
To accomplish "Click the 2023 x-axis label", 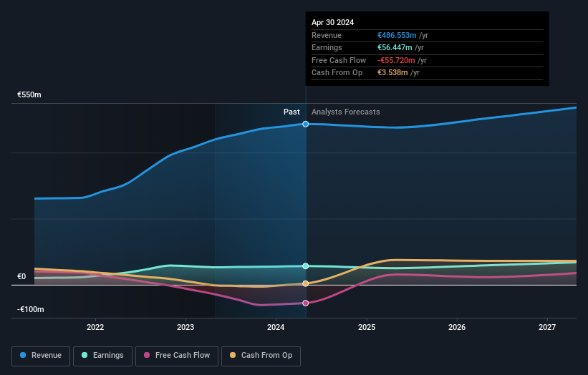I will pos(185,328).
